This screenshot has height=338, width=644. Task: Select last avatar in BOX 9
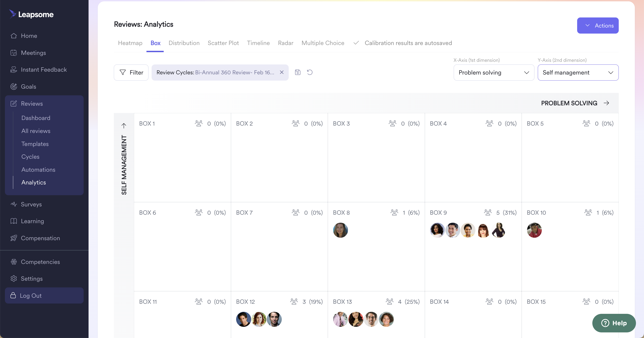click(498, 230)
